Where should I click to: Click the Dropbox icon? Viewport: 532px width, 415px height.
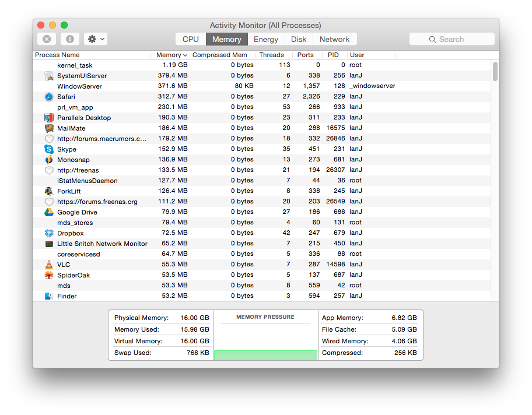click(49, 233)
